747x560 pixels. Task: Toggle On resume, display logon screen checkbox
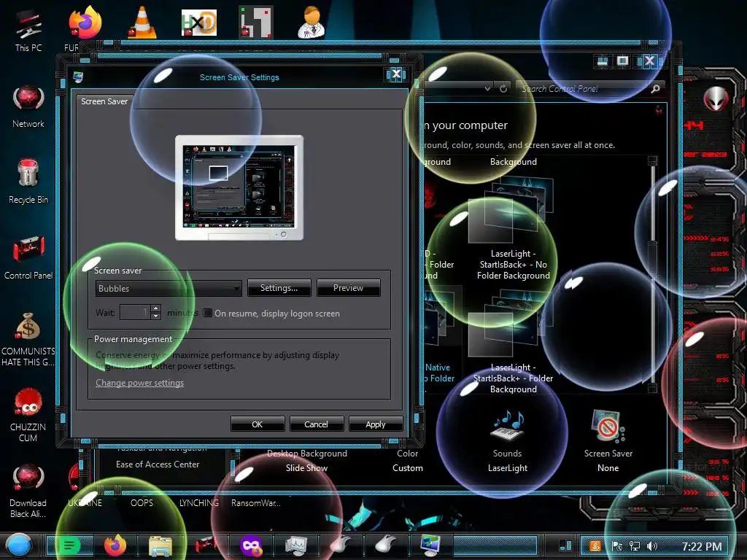tap(208, 313)
